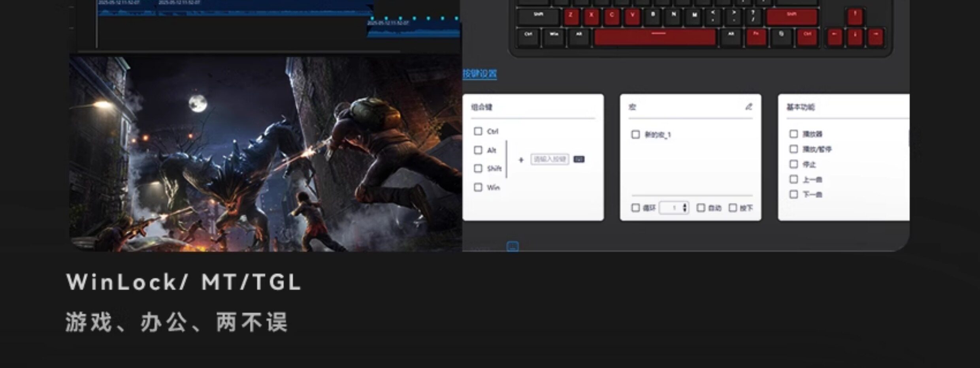Tick the 新的宏_1 macro checkbox
The image size is (980, 368).
click(x=635, y=135)
